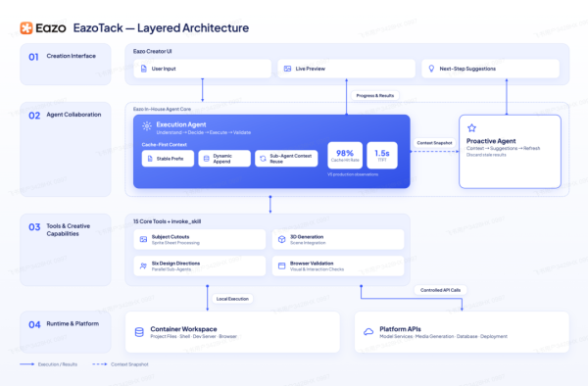Open the Subject Cutouts tool card
Screen dimensions: 588x386
[x=200, y=239]
